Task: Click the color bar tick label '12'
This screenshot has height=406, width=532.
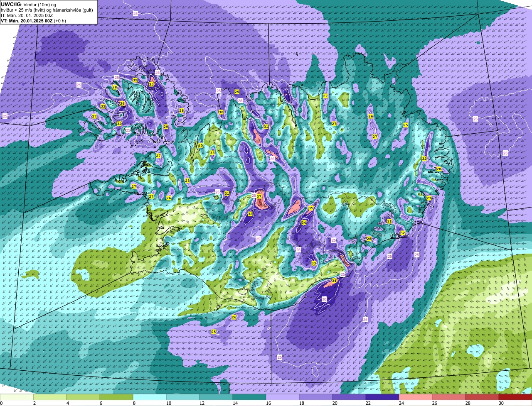Action: pyautogui.click(x=202, y=403)
